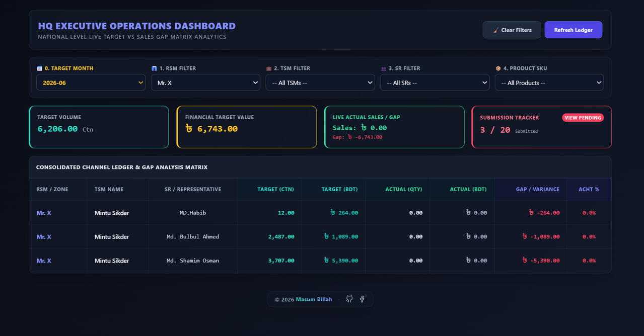Screen dimensions: 644x336
Task: Click Mintu Sikder in the Shamim Osman row
Action: 112,261
